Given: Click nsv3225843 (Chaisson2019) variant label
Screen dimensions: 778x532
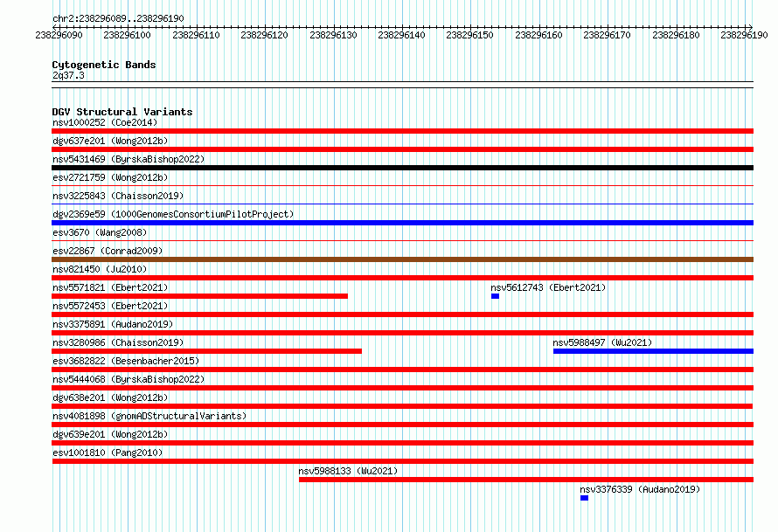Looking at the screenshot, I should click(x=118, y=196).
